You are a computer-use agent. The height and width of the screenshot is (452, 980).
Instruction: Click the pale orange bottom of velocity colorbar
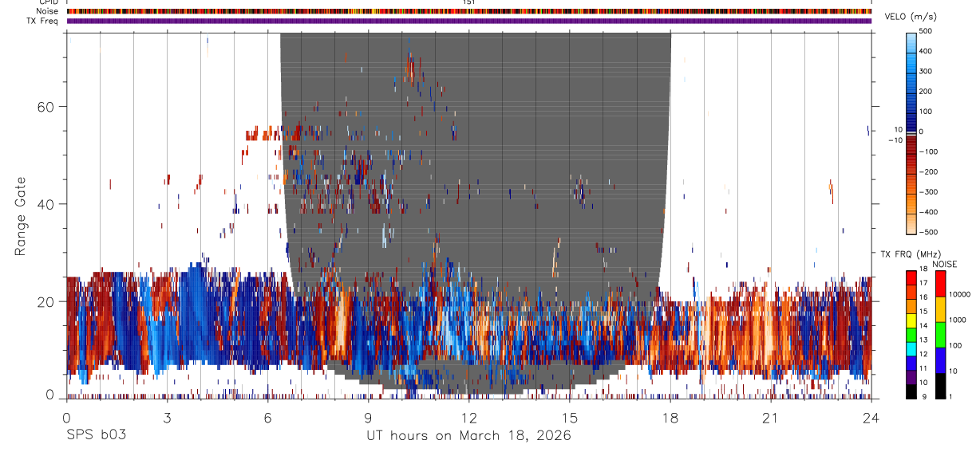(x=911, y=225)
